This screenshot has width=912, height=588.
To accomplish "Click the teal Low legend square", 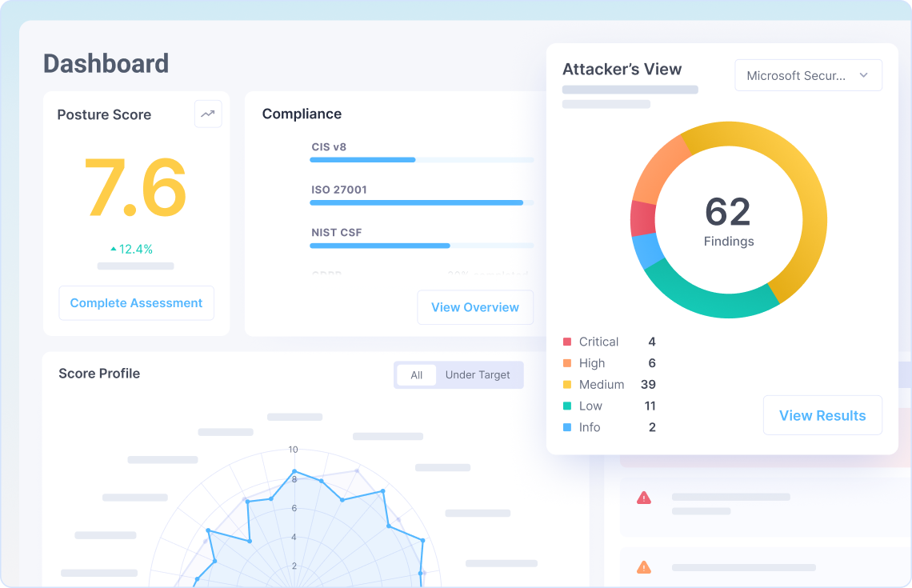I will (x=567, y=406).
